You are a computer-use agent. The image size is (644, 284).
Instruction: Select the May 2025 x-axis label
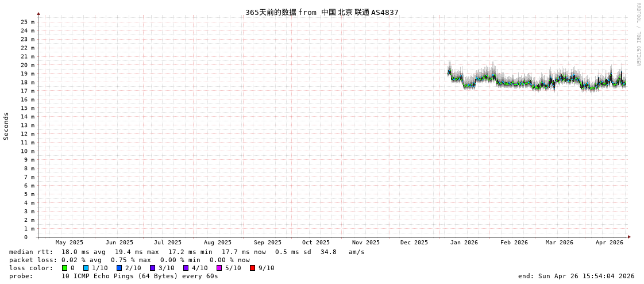[69, 243]
